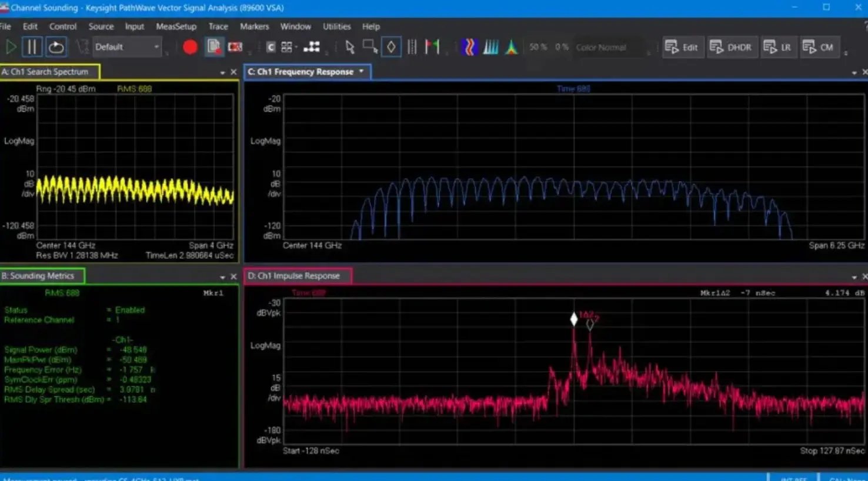Image resolution: width=868 pixels, height=481 pixels.
Task: Open the Impulse Response panel options arrow
Action: pos(854,276)
